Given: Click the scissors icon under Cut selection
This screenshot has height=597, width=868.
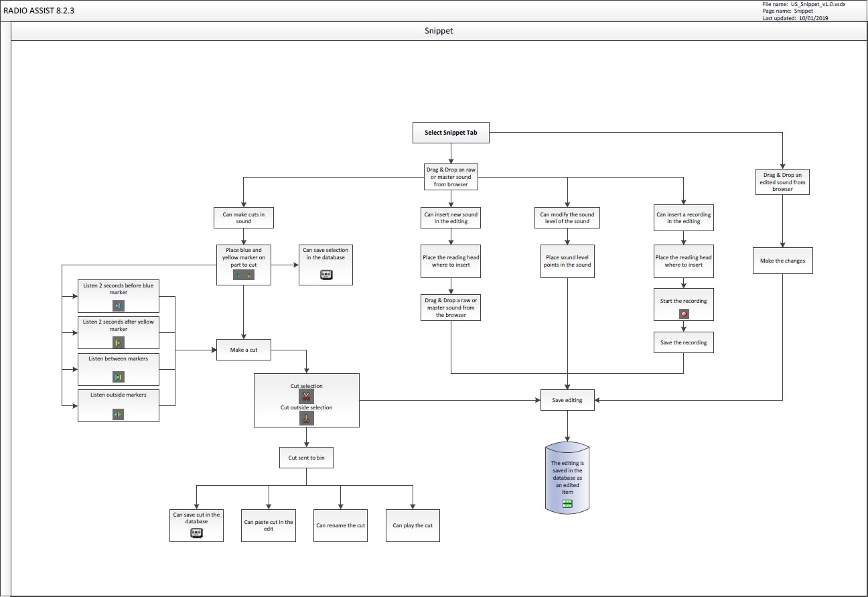Looking at the screenshot, I should point(306,397).
